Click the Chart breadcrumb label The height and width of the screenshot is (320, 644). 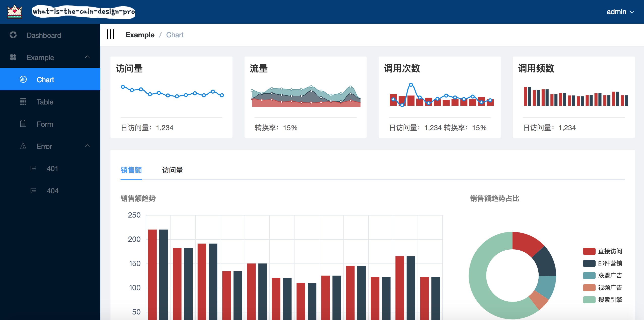click(x=175, y=35)
